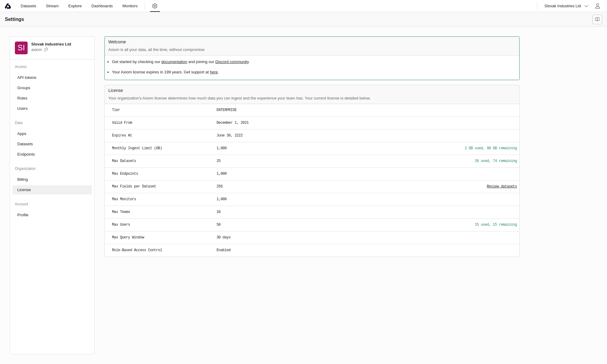Open the Datasets navigation tab
This screenshot has width=607, height=364.
click(x=28, y=6)
